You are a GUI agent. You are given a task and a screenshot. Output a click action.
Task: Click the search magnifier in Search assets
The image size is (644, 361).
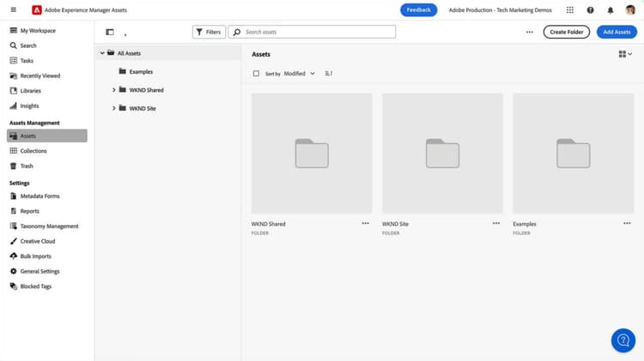237,32
